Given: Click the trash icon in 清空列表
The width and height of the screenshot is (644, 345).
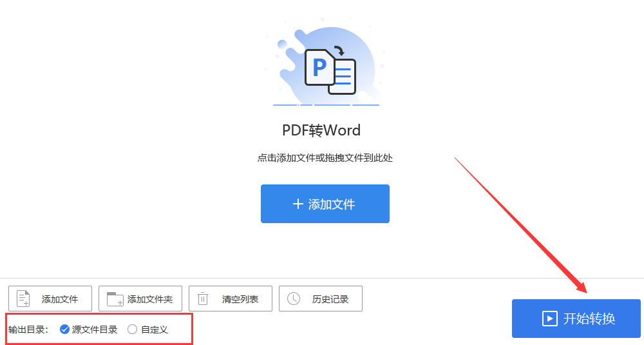Looking at the screenshot, I should tap(203, 299).
